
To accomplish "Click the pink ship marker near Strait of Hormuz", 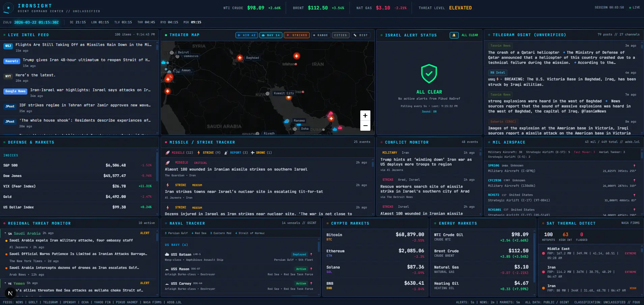I will (x=331, y=113).
